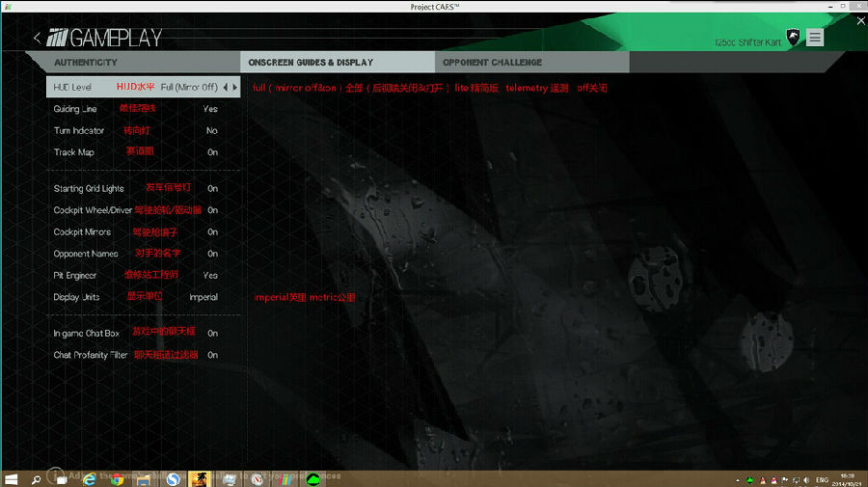Screen dimensions: 868x487
Task: Toggle Pit Engineer Yes value
Action: tap(210, 275)
